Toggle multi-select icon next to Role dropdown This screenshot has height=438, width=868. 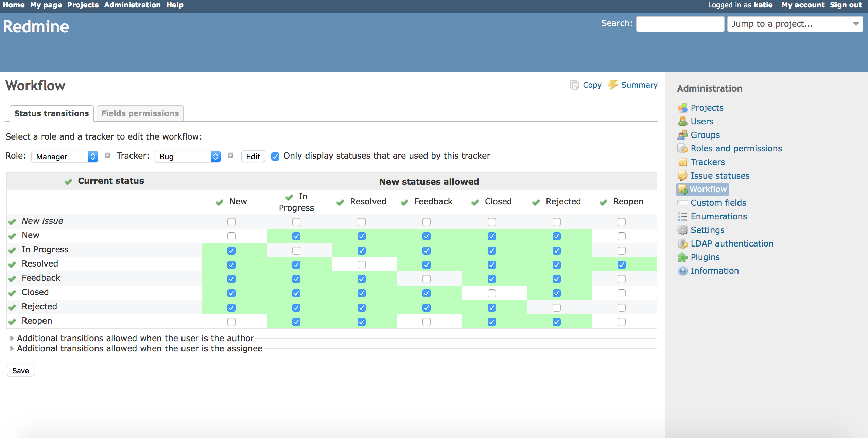tap(107, 156)
